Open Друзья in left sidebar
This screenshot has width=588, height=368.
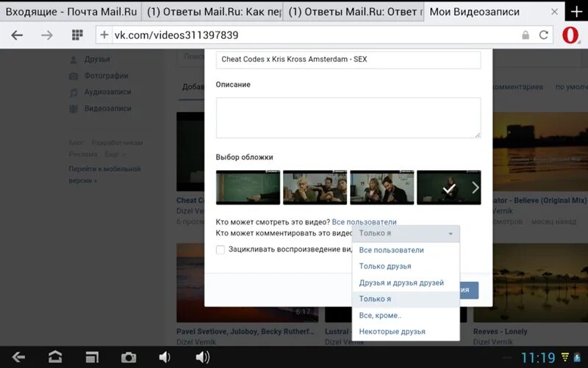click(97, 60)
